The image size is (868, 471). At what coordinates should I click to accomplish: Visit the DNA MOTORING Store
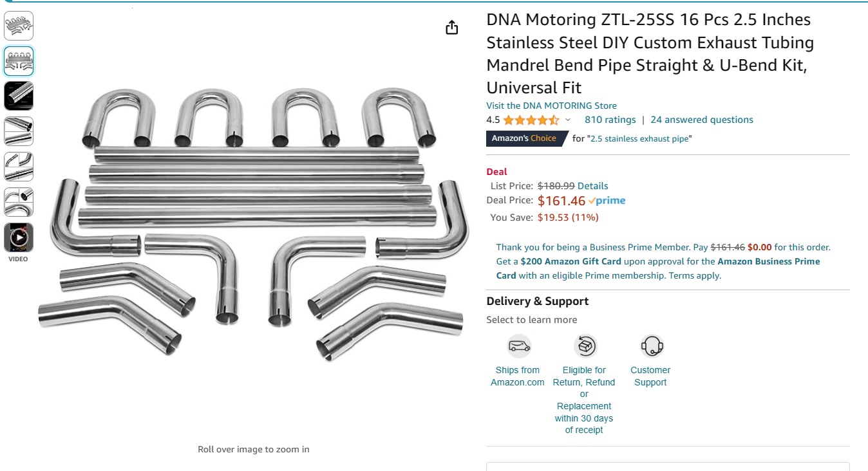(x=551, y=106)
